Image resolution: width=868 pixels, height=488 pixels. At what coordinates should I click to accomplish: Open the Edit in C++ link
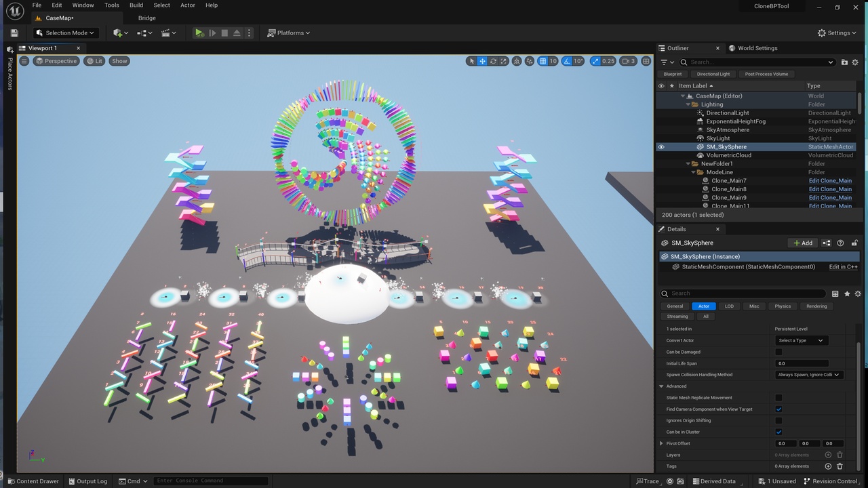843,267
